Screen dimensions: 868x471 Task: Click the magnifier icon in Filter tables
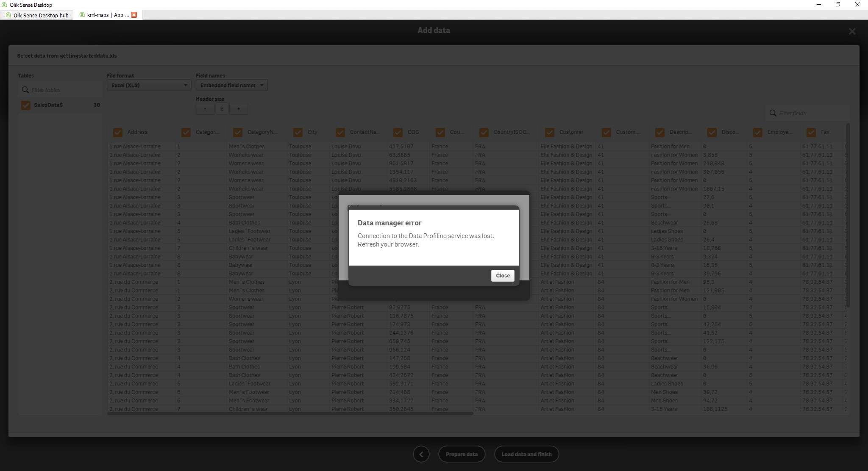coord(25,89)
